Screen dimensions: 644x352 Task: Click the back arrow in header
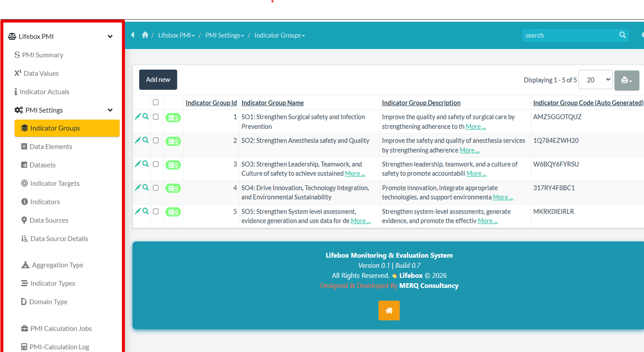pyautogui.click(x=133, y=35)
